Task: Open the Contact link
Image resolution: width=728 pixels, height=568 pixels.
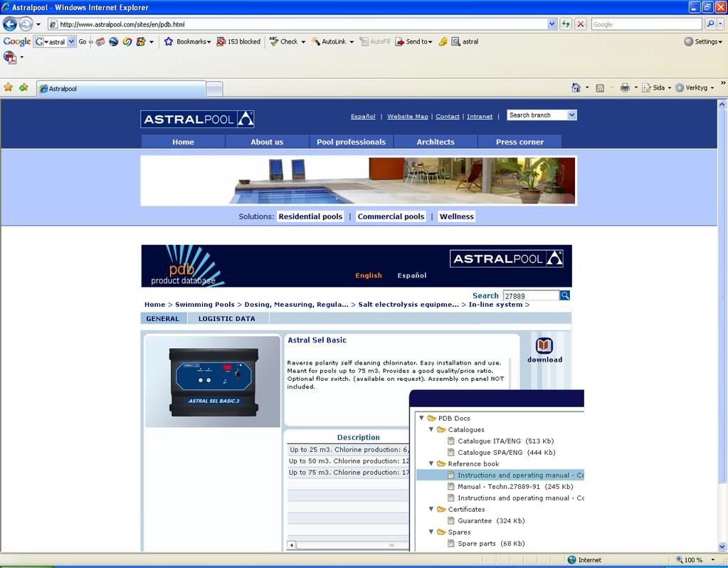Action: 448,117
